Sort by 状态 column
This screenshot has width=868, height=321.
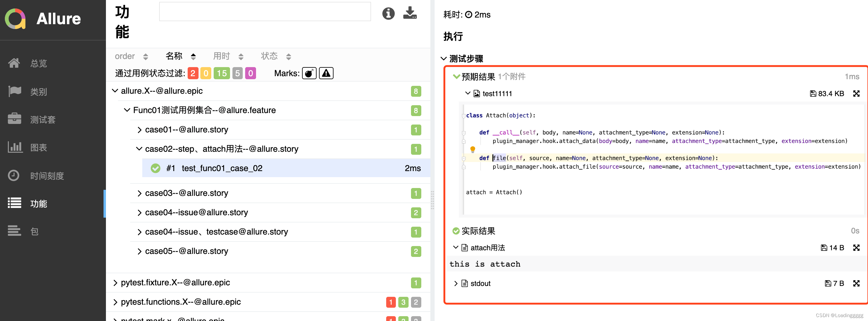[276, 56]
